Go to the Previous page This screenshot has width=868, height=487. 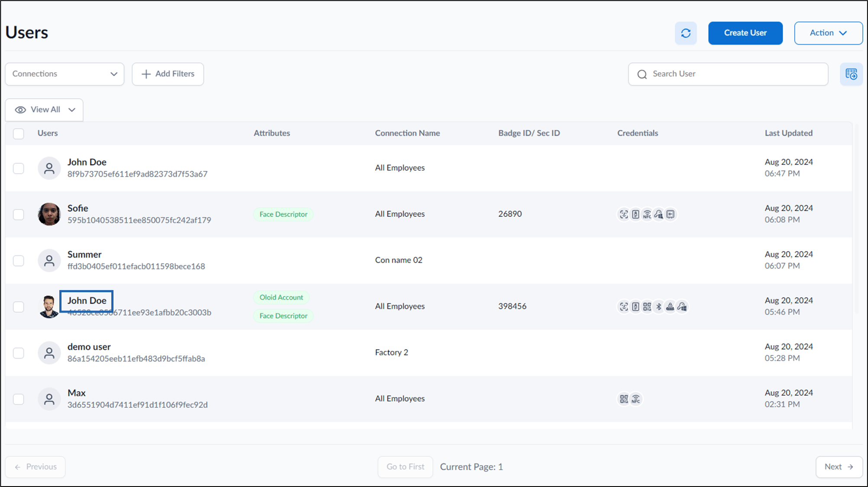(x=36, y=467)
